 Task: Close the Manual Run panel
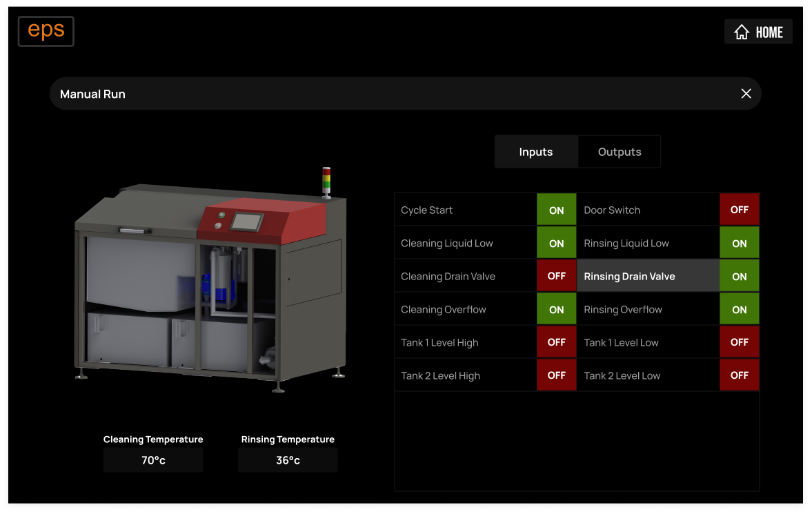coord(746,94)
